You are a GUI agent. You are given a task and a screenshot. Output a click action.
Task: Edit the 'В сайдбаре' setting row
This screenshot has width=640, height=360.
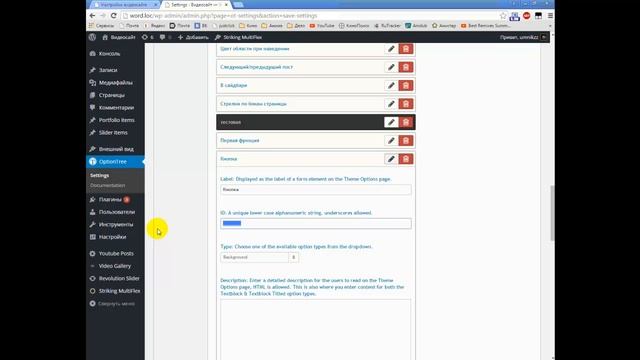pyautogui.click(x=391, y=85)
